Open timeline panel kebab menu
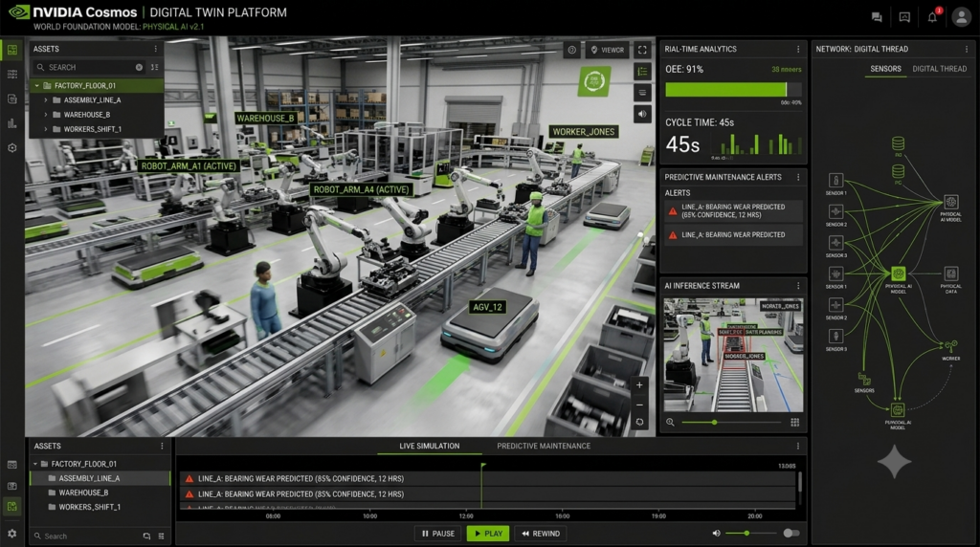 coord(798,446)
